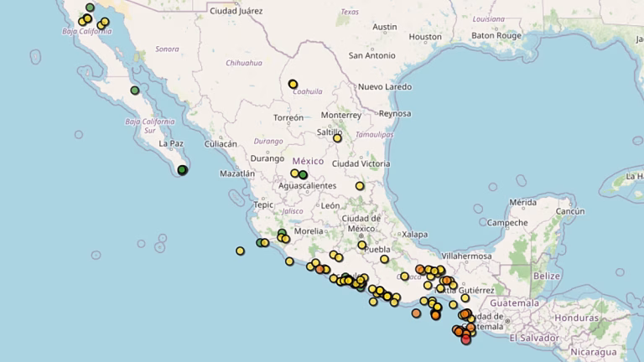Image resolution: width=644 pixels, height=362 pixels.
Task: Click the Ciudad Juárez city label
Action: tap(236, 11)
